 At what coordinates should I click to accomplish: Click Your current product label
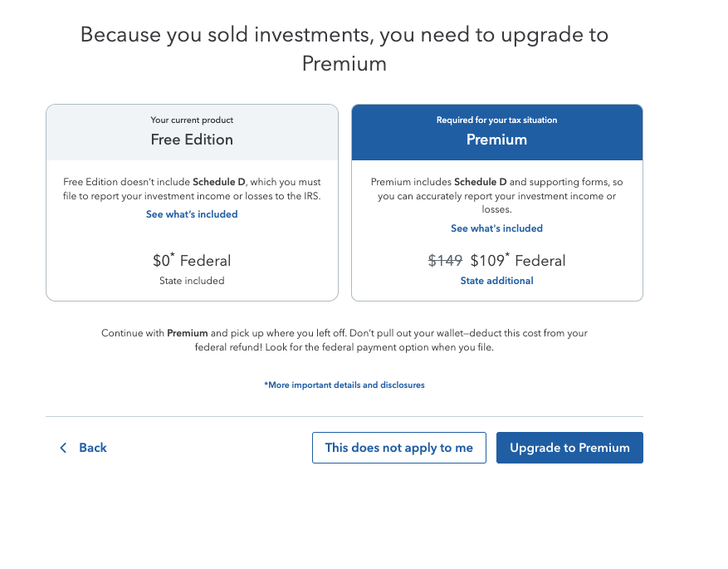click(x=192, y=120)
